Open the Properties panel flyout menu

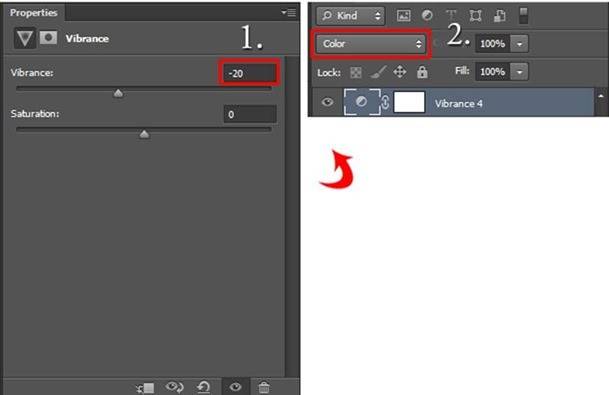[x=289, y=13]
